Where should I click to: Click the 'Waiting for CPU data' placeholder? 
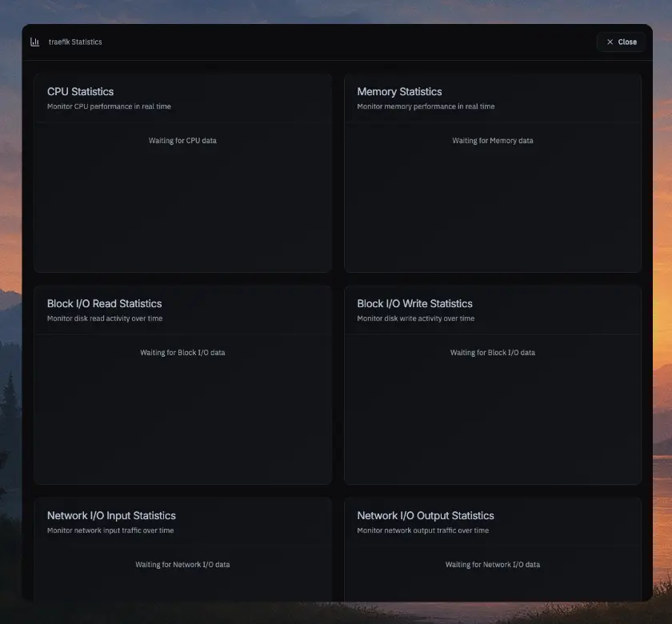coord(182,141)
